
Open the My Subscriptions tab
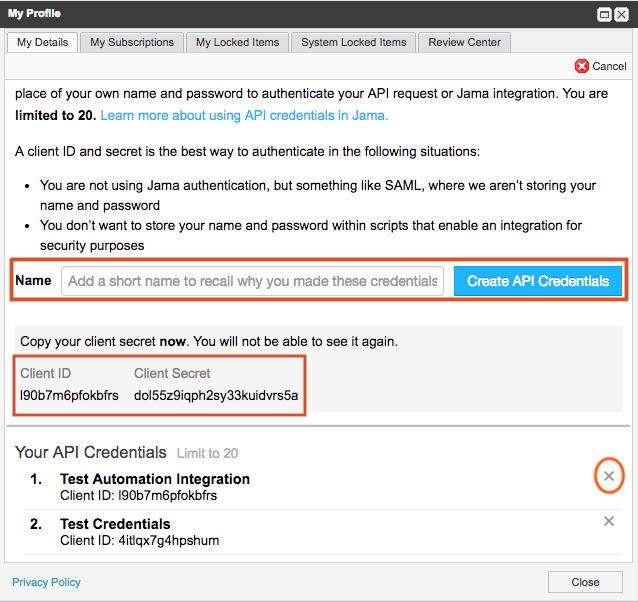[x=132, y=42]
